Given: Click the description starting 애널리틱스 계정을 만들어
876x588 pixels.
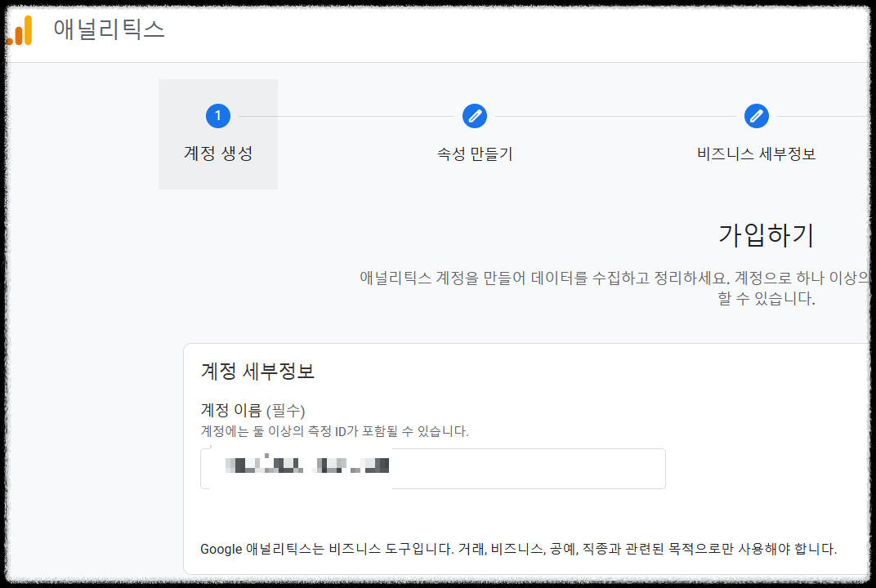Looking at the screenshot, I should coord(615,287).
